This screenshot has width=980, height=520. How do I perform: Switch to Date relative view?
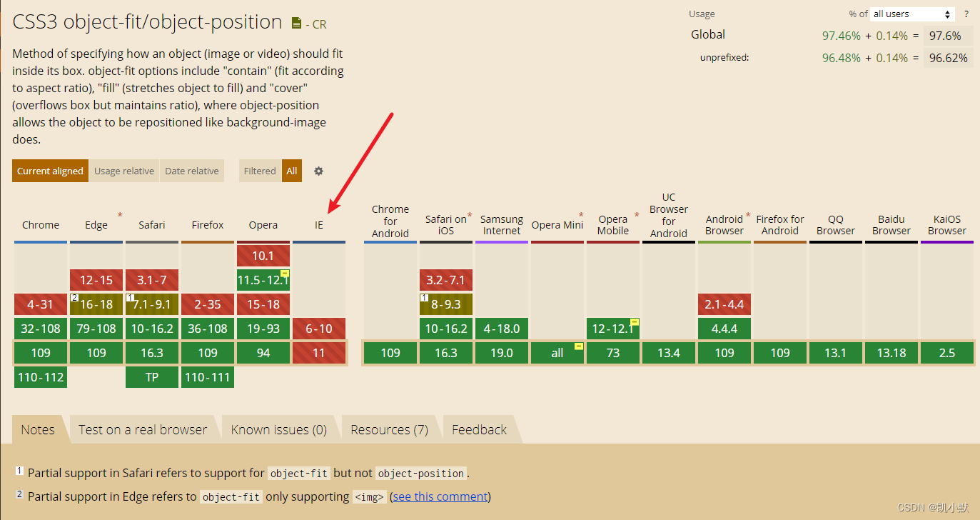[x=192, y=171]
